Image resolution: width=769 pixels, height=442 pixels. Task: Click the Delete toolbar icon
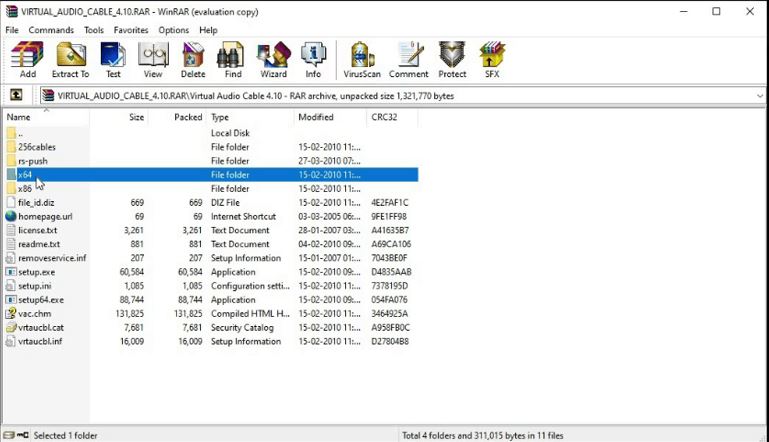coord(193,60)
